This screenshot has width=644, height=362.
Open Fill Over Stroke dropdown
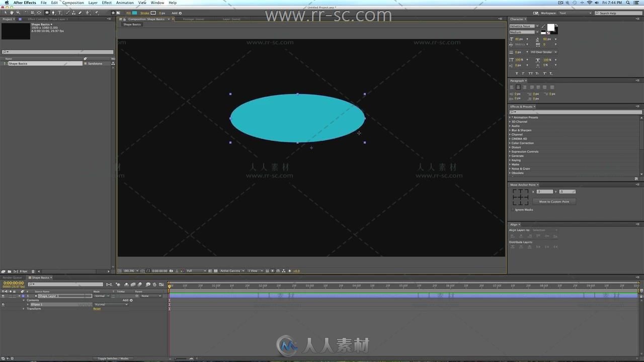point(543,52)
